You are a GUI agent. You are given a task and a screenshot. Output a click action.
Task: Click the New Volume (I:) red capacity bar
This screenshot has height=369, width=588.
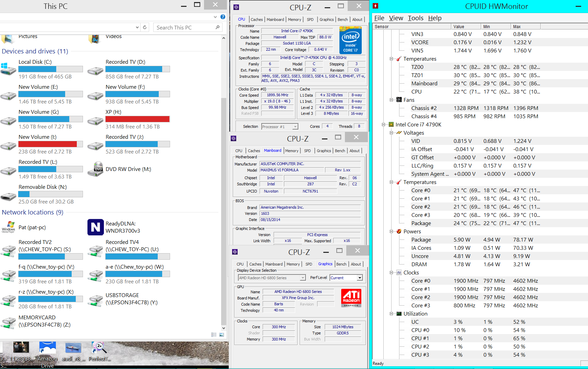click(50, 144)
